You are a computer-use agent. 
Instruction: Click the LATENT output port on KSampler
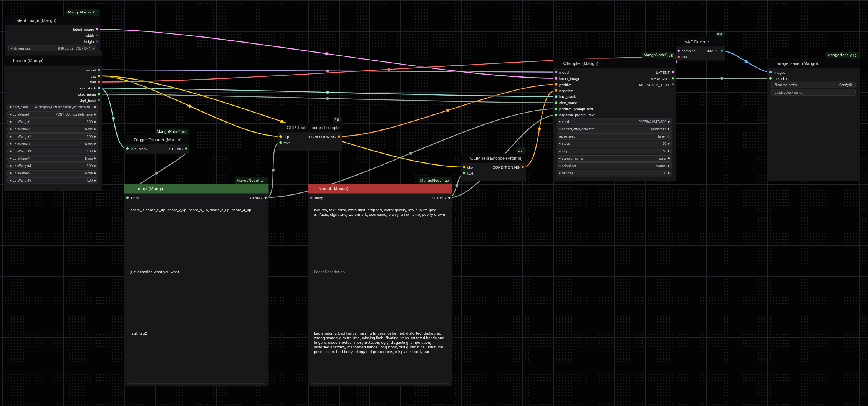[673, 72]
